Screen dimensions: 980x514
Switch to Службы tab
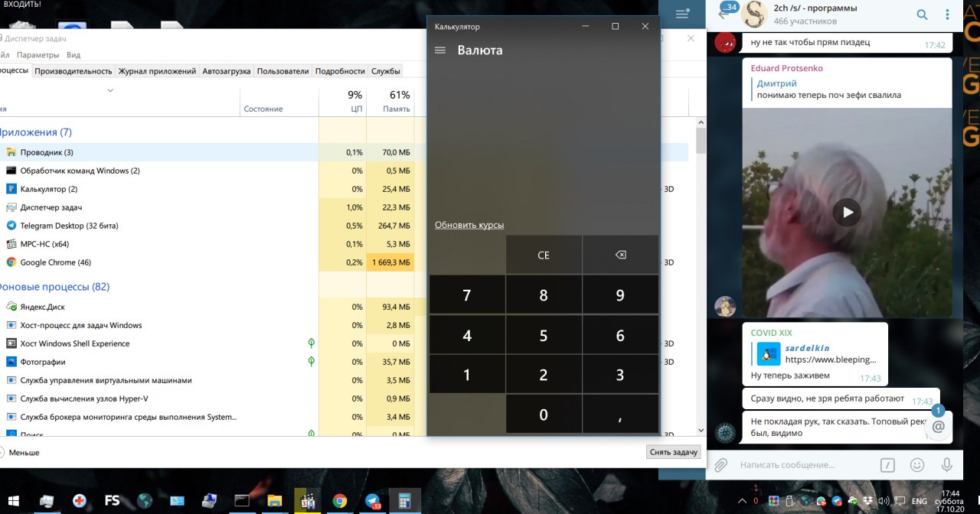tap(386, 71)
